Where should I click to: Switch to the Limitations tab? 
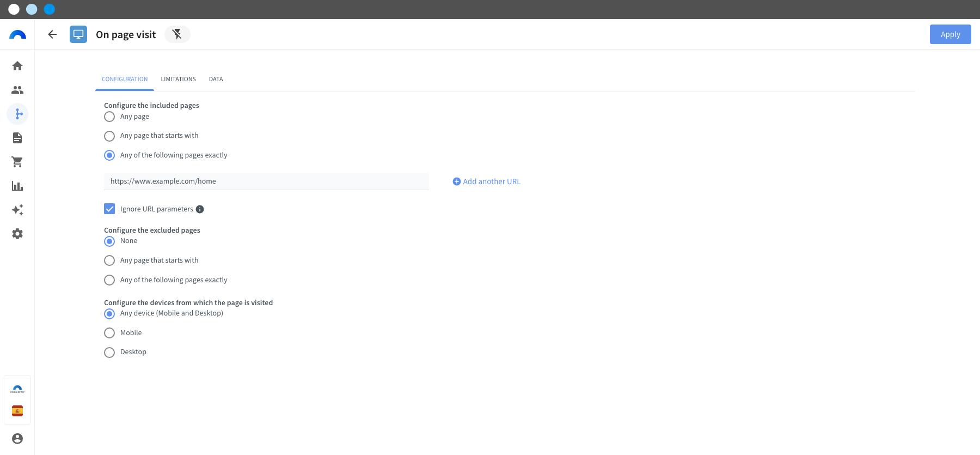[178, 79]
